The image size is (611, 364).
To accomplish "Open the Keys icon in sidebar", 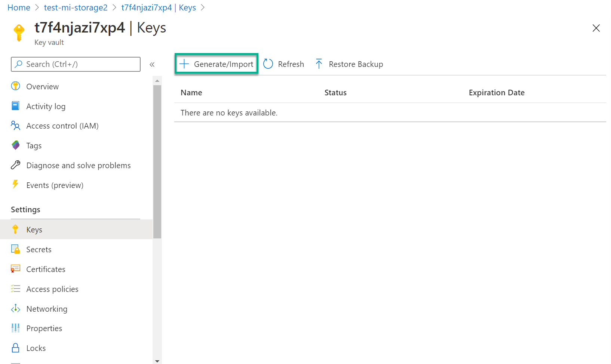I will click(x=15, y=229).
